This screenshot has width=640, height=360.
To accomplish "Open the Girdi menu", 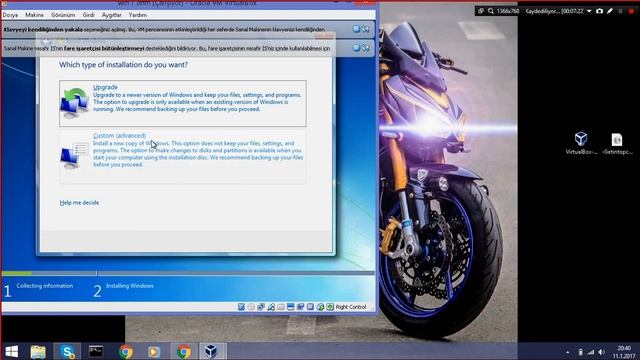I will [x=88, y=15].
